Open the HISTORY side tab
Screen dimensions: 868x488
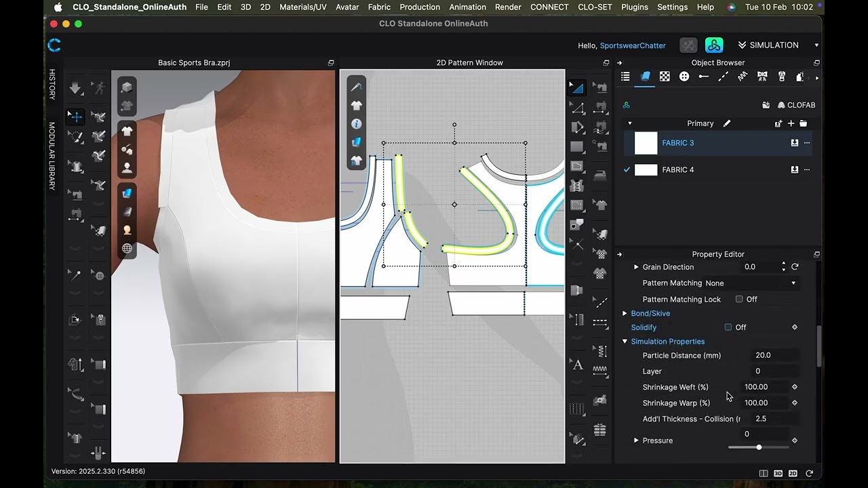(x=52, y=85)
